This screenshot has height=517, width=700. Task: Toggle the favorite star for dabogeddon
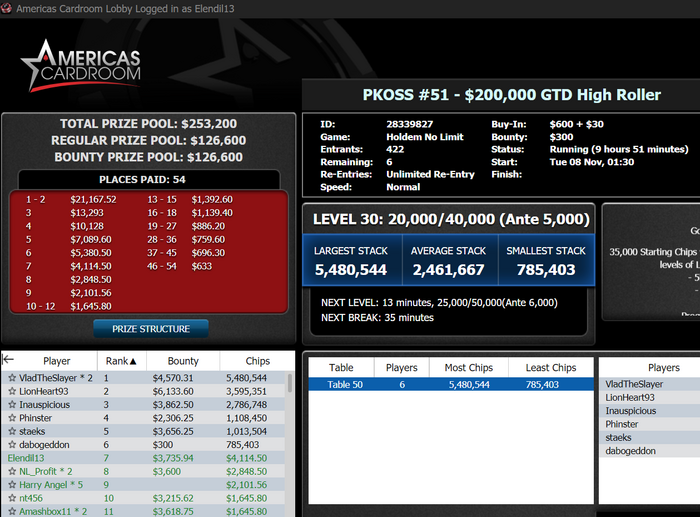(12, 445)
